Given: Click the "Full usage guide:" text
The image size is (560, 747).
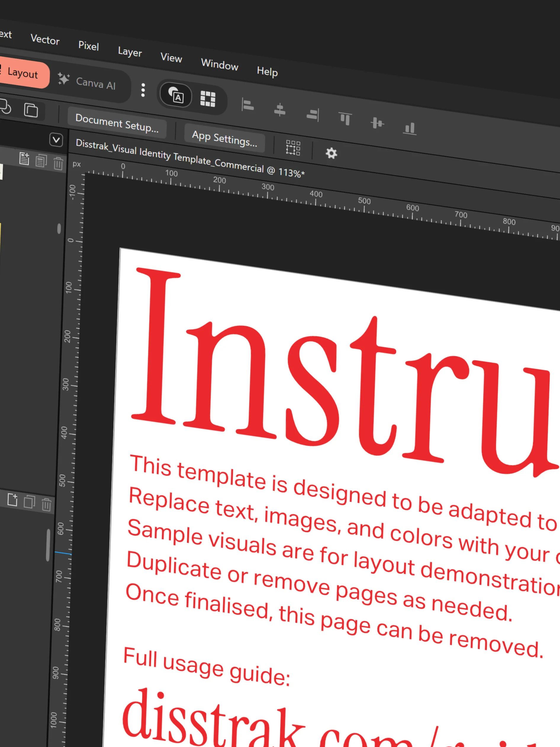Looking at the screenshot, I should [x=207, y=667].
